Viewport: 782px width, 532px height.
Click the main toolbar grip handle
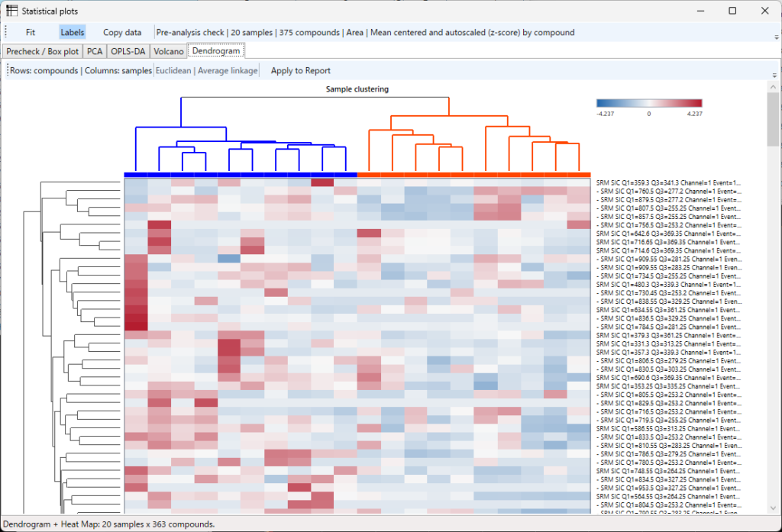tap(6, 32)
